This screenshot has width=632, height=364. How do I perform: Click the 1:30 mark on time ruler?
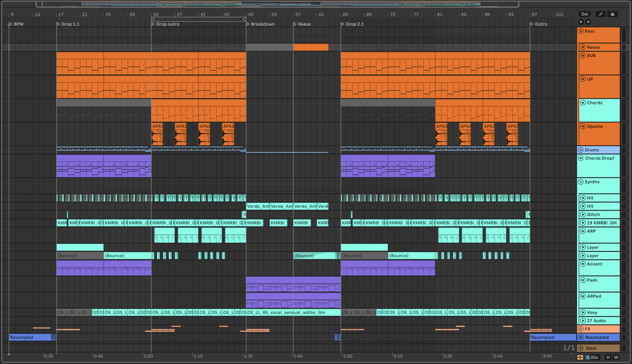pyautogui.click(x=248, y=356)
